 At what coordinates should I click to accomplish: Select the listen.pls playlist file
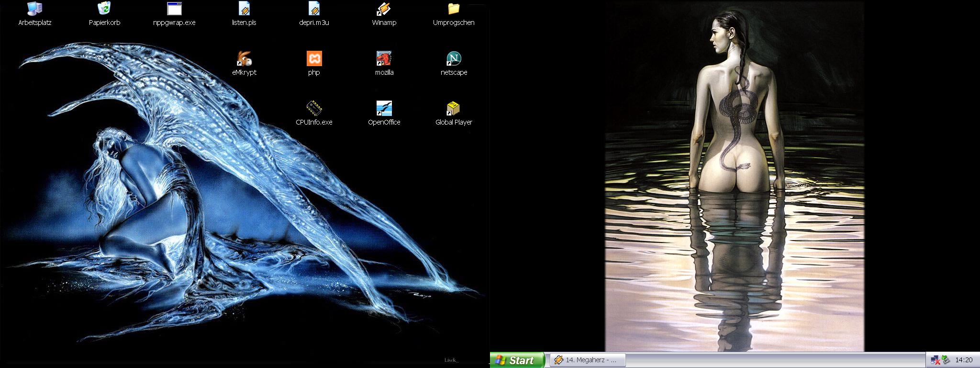click(244, 9)
